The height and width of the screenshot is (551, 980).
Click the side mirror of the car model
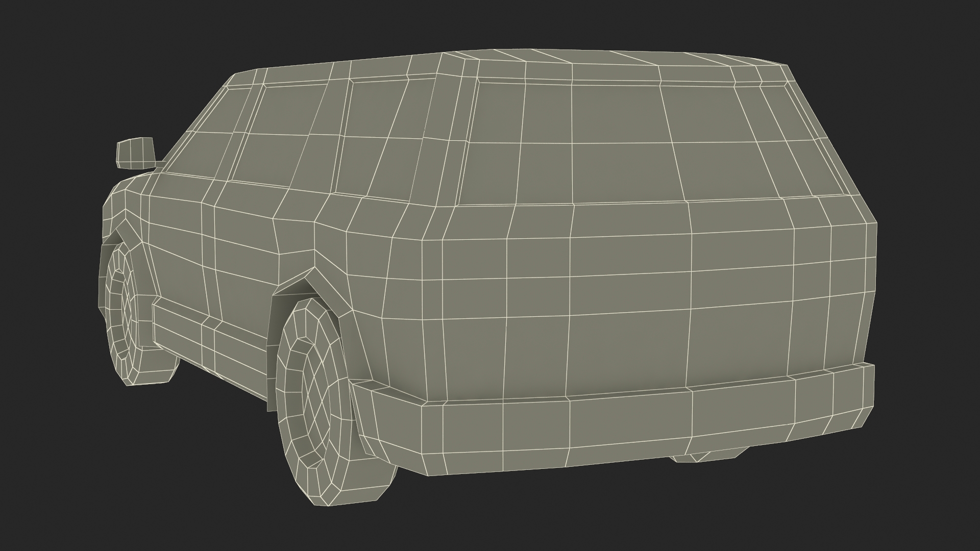(x=135, y=152)
